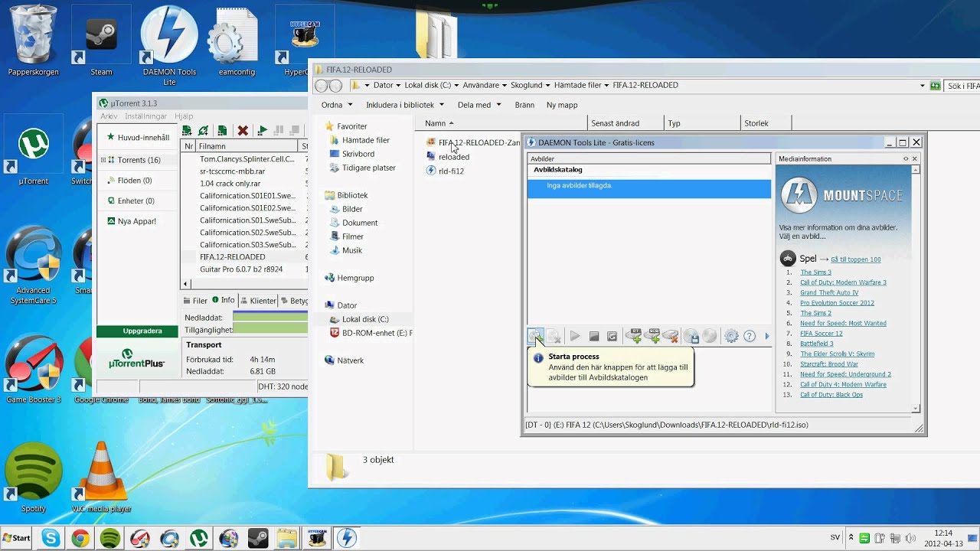Click the greyed Remove Image icon in DAEMON Tools
This screenshot has width=980, height=551.
554,336
